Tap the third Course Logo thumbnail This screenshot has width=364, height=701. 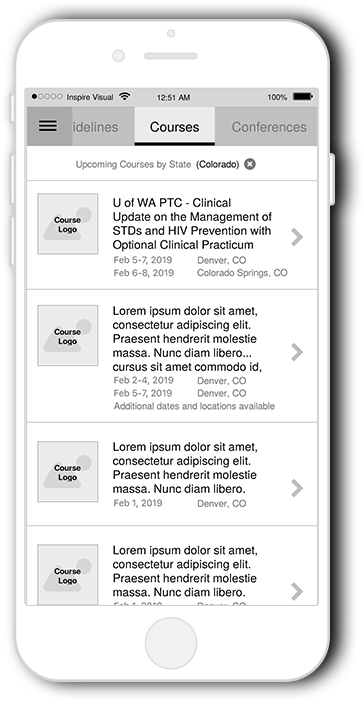(68, 472)
